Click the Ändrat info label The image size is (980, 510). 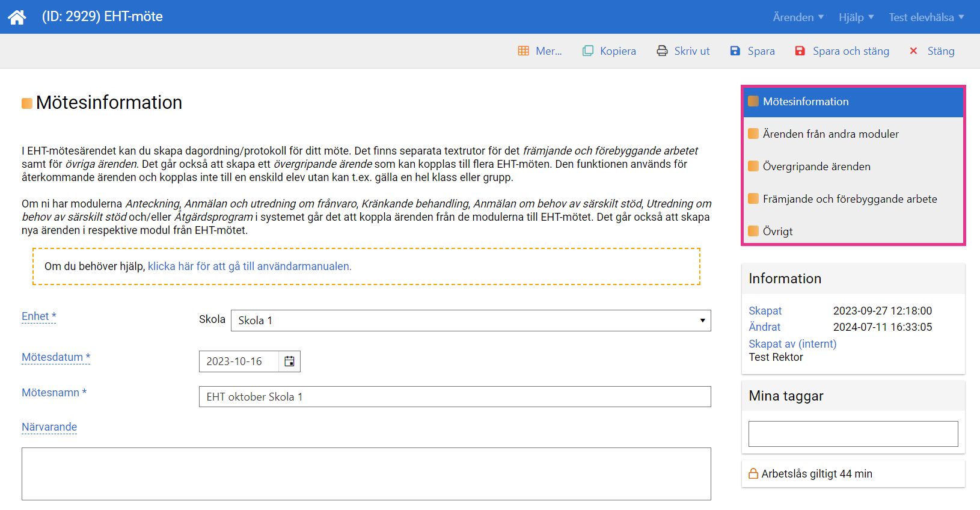click(x=764, y=327)
